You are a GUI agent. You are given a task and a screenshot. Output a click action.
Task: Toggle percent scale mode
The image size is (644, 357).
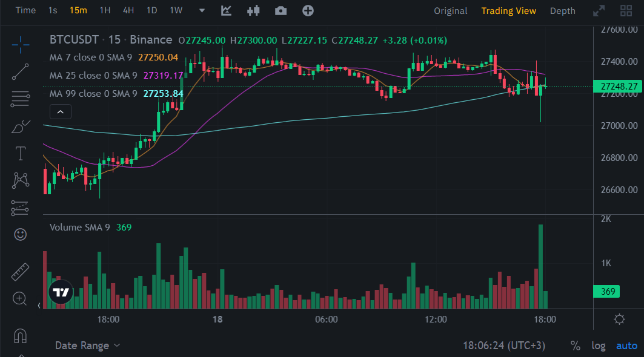point(576,346)
